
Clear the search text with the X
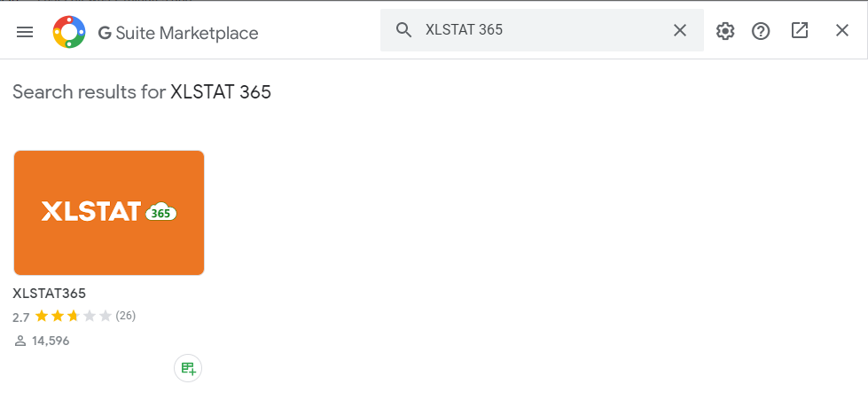(680, 30)
